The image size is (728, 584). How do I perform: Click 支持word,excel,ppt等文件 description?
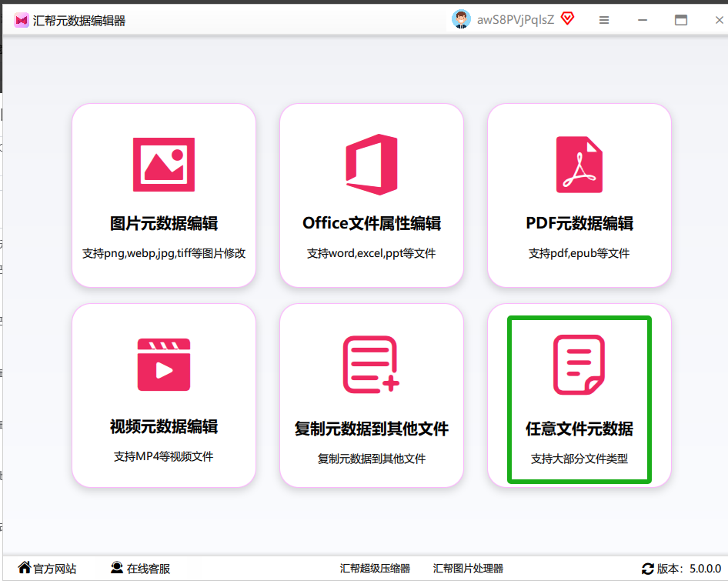(371, 253)
